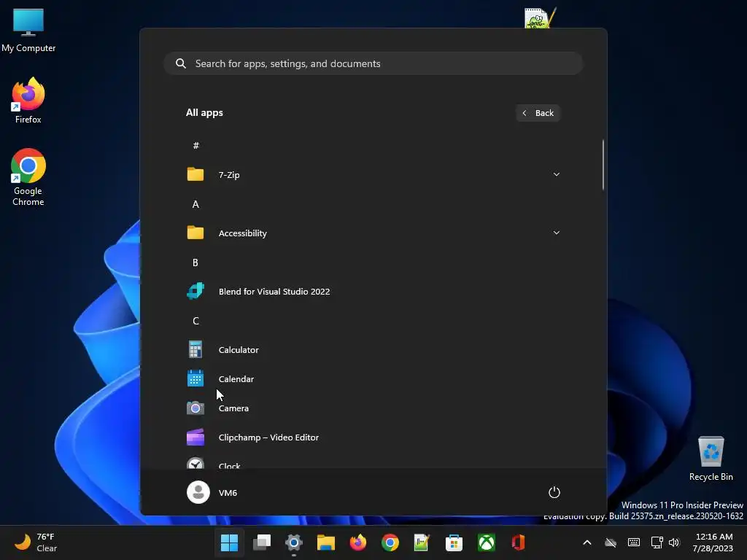Click the 'Calculator' app name
747x560 pixels.
(239, 349)
